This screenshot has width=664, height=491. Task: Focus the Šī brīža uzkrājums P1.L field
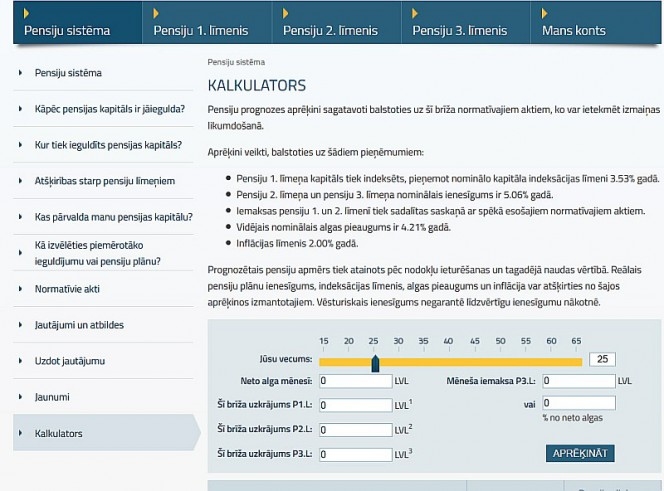click(x=355, y=405)
